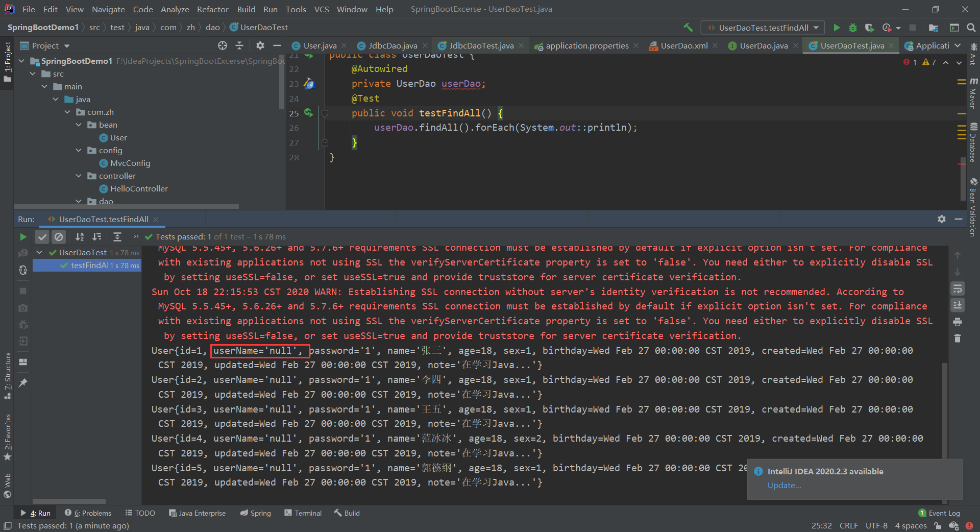This screenshot has width=980, height=532.
Task: Show hidden editor tabs dropdown
Action: [958, 45]
